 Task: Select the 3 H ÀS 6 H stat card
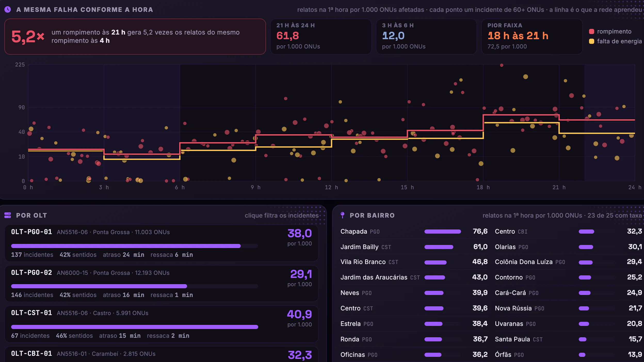[426, 37]
